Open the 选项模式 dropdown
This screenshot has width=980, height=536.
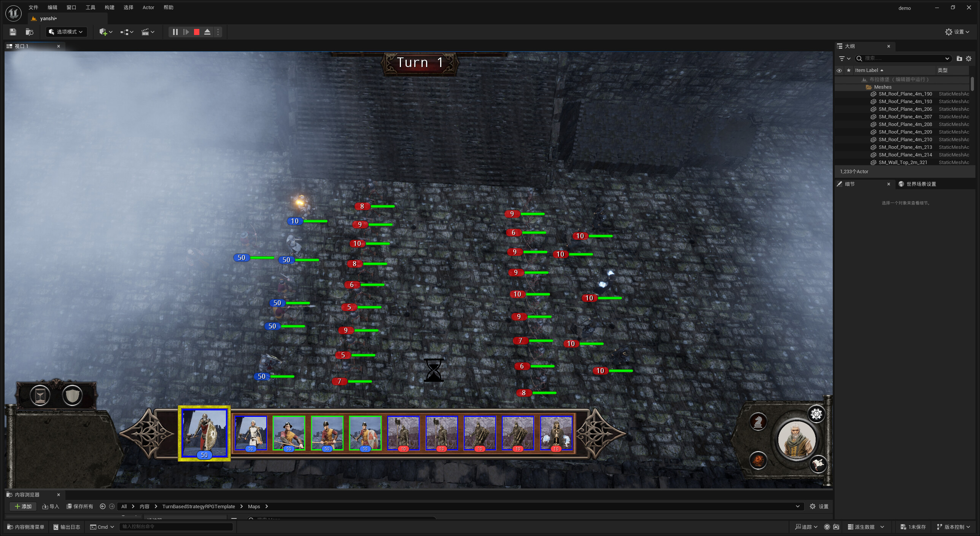[66, 32]
